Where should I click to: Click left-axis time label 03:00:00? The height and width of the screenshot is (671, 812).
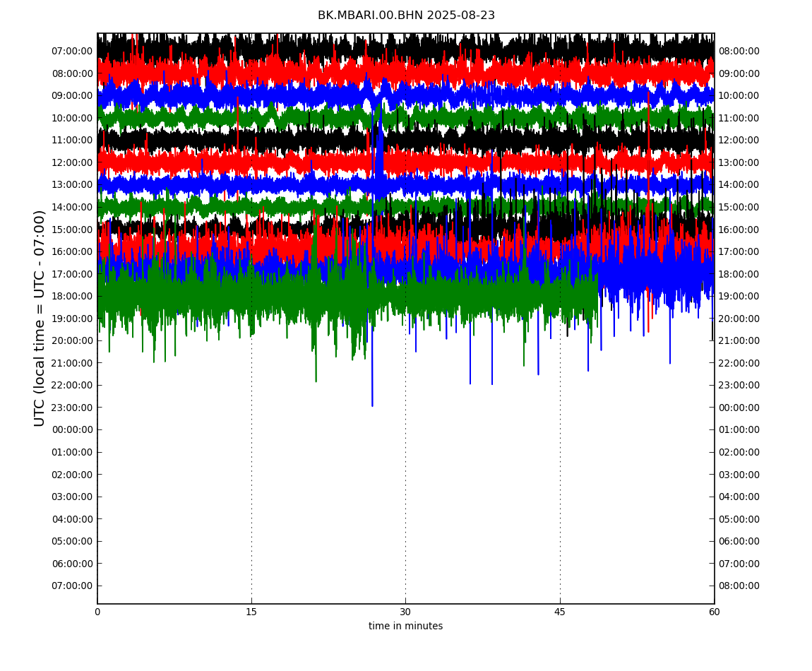pyautogui.click(x=72, y=497)
